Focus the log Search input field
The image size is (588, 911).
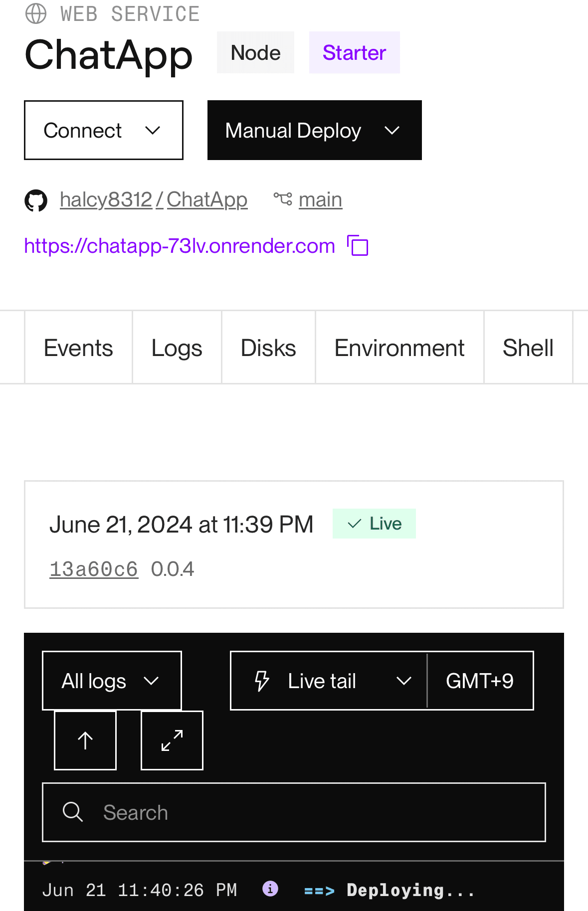point(294,812)
